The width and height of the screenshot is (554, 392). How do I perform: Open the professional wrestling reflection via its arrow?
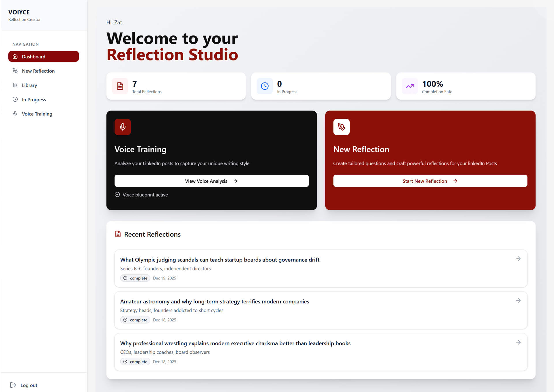pyautogui.click(x=518, y=343)
